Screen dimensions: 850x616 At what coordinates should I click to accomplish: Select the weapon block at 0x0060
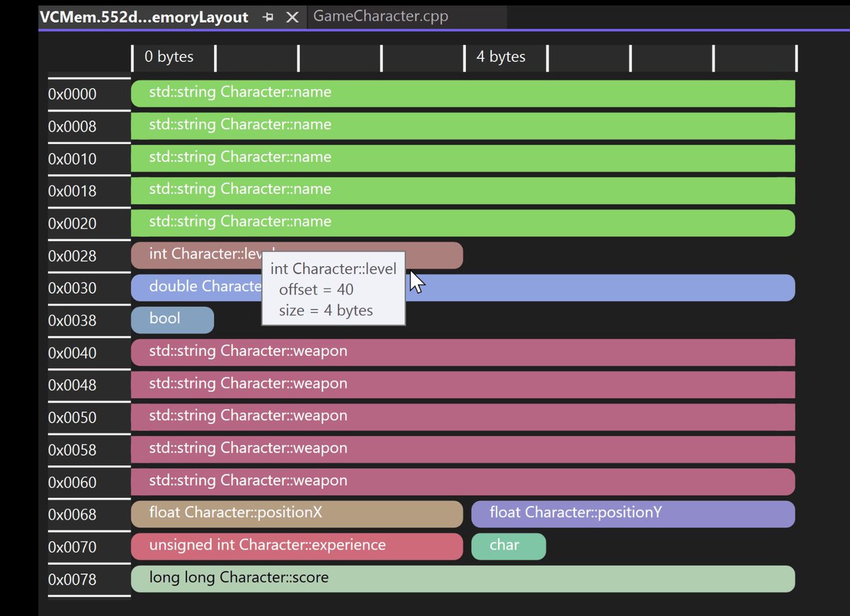[463, 481]
